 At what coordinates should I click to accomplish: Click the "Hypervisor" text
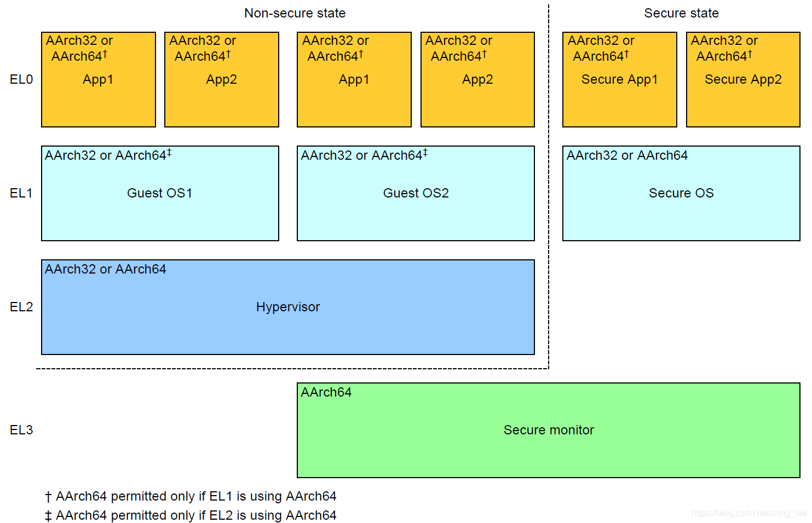click(288, 307)
